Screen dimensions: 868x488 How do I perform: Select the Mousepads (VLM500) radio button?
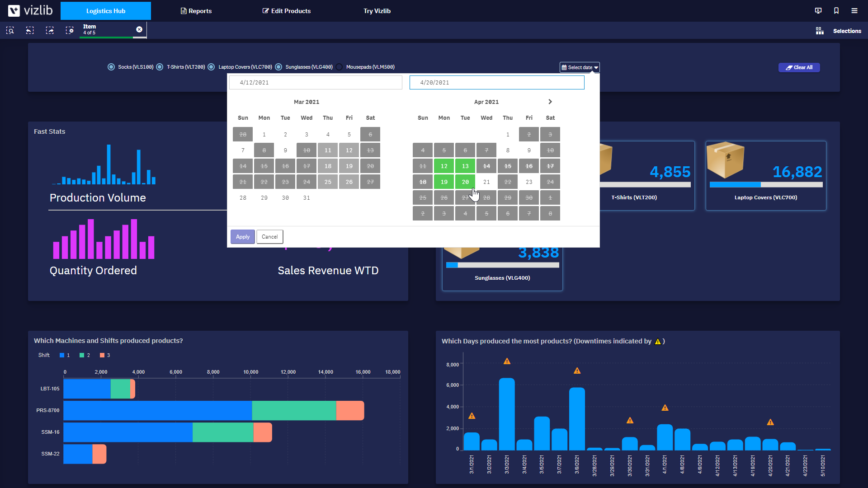pos(339,66)
